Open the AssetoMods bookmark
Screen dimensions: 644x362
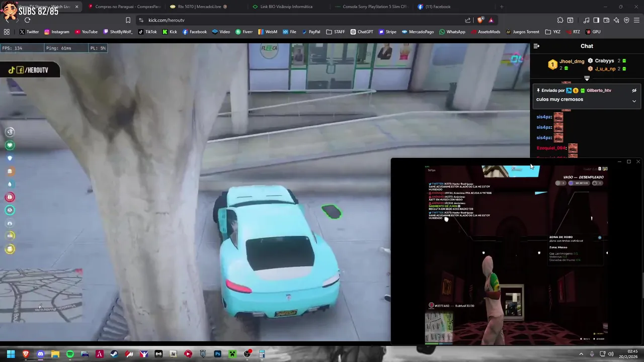point(486,32)
